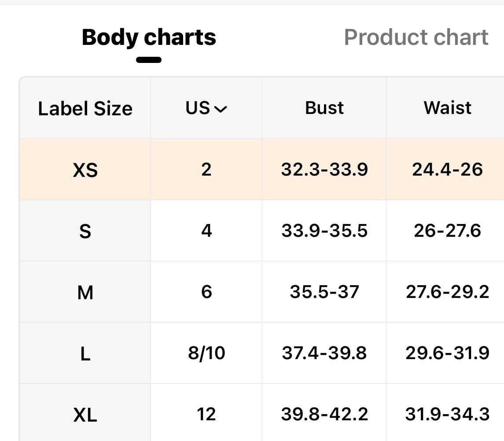Click the Waist column header

pos(447,108)
